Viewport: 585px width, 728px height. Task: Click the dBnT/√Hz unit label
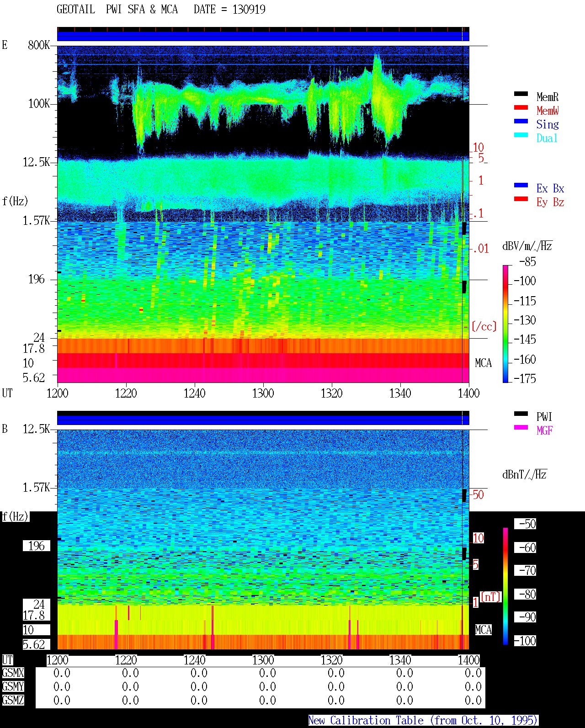click(x=525, y=475)
